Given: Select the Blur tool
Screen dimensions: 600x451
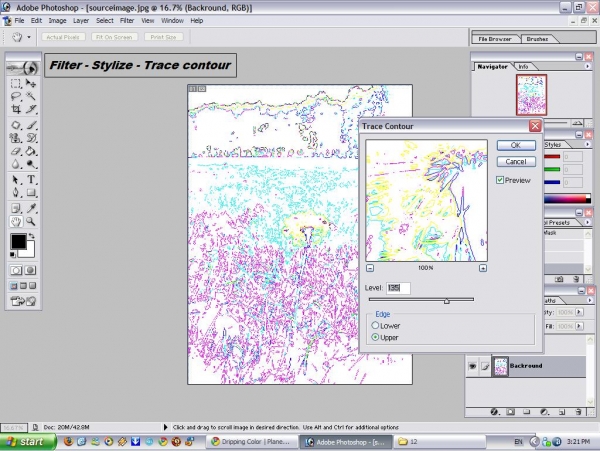Looking at the screenshot, I should coord(16,164).
